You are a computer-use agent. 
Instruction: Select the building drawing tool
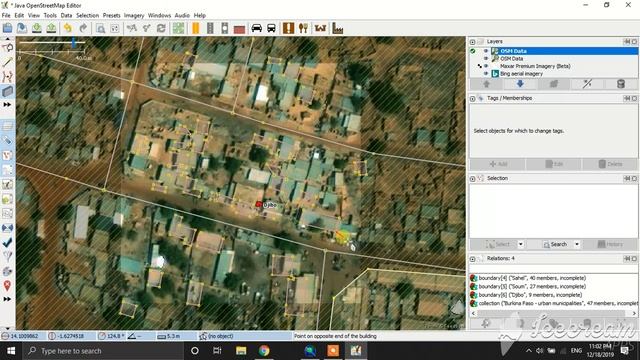[x=7, y=91]
